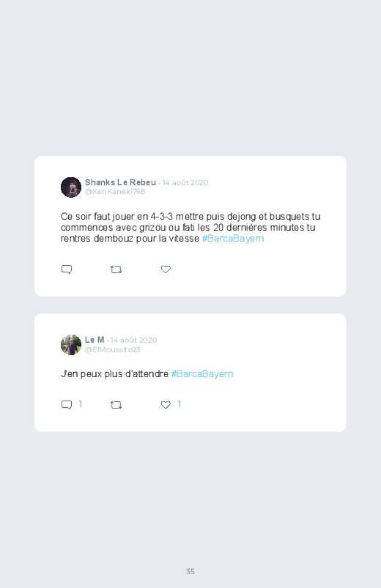Open the 14 août 2020 date on Le M tweet
381x588 pixels.
pos(133,340)
